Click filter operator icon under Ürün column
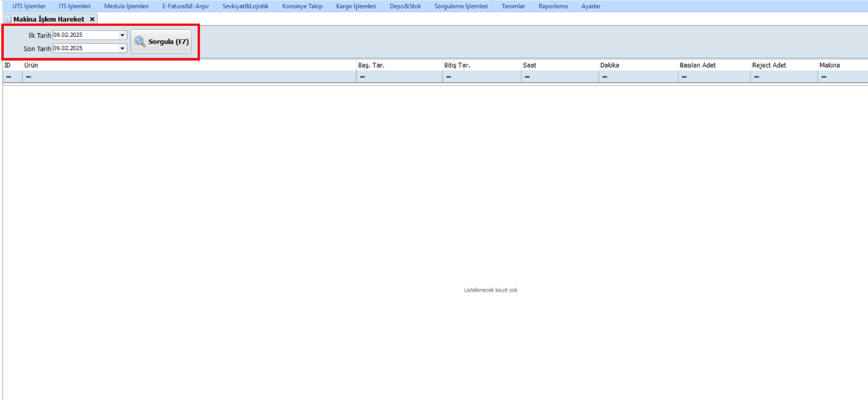Screen dimensions: 868x400 [29, 77]
